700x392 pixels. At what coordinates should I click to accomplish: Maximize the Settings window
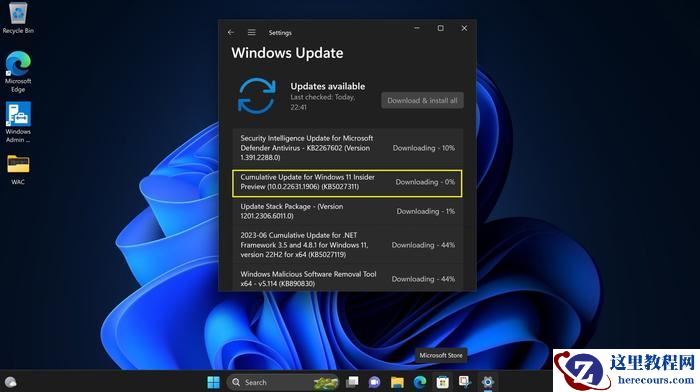tap(440, 28)
